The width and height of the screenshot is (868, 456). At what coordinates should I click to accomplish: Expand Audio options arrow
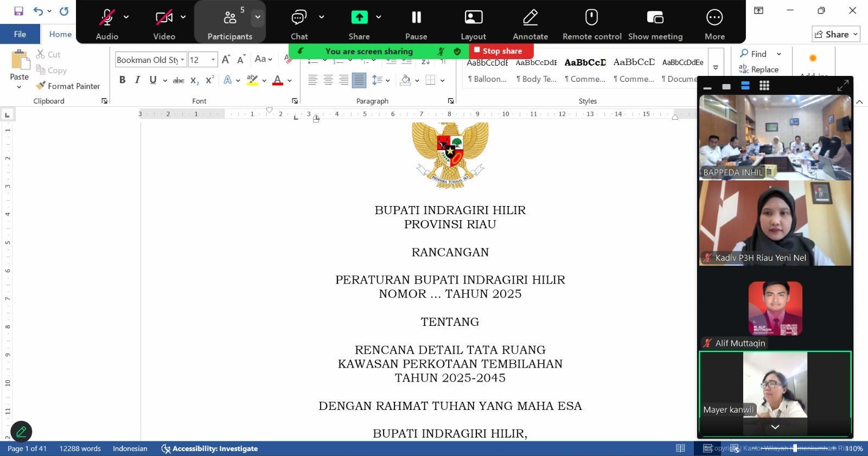click(126, 17)
